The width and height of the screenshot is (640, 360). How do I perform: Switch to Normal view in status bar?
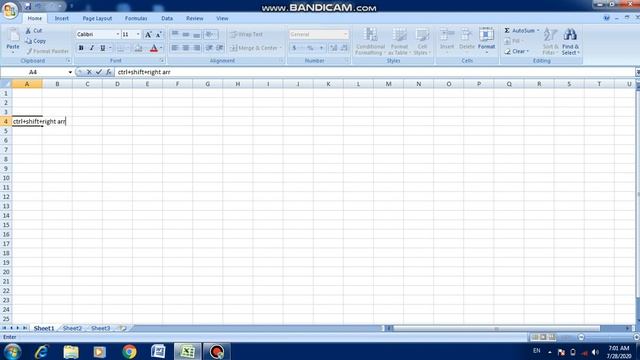(535, 337)
